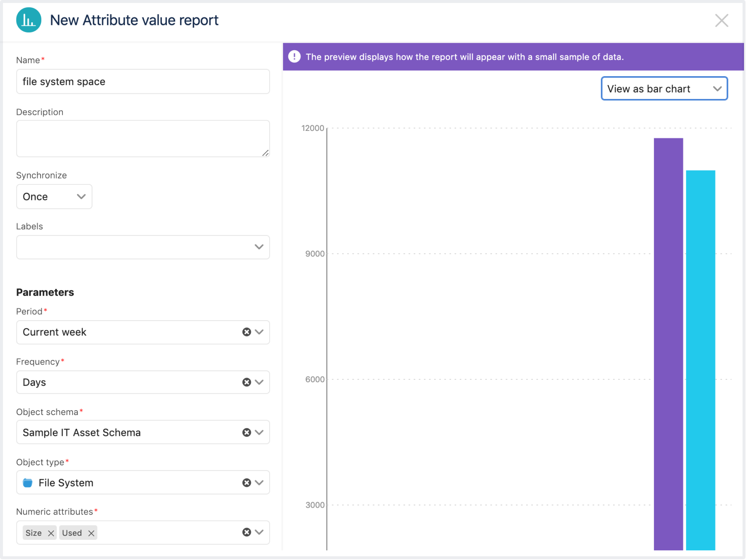
Task: Click the Parameters section heading
Action: [45, 293]
